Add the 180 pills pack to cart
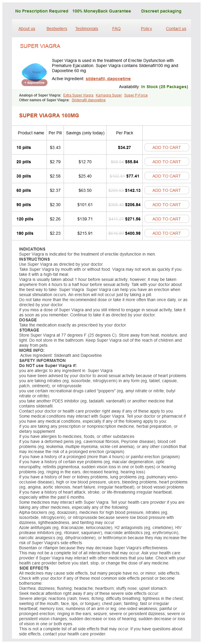The height and width of the screenshot is (644, 203). [x=167, y=233]
